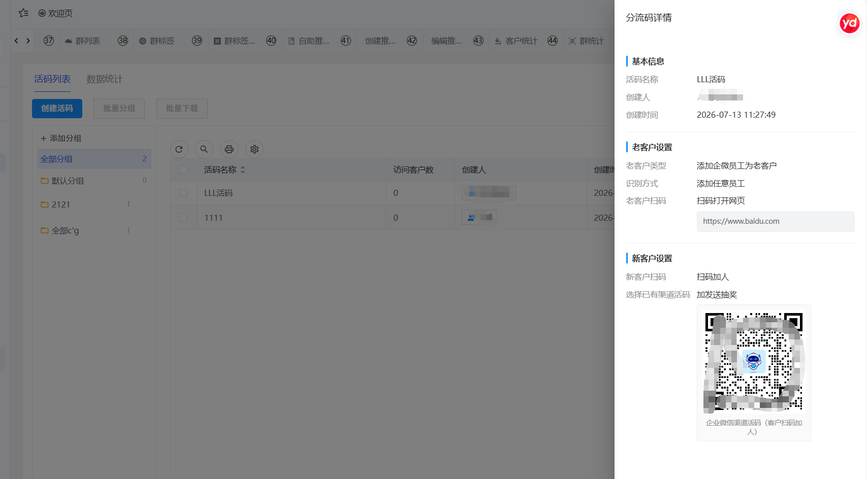Image resolution: width=868 pixels, height=479 pixels.
Task: Toggle the select-all checkbox in table header
Action: (x=183, y=169)
